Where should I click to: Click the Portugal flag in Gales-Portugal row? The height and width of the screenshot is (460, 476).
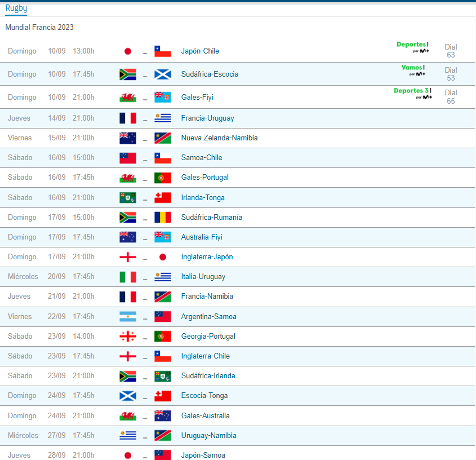[163, 178]
